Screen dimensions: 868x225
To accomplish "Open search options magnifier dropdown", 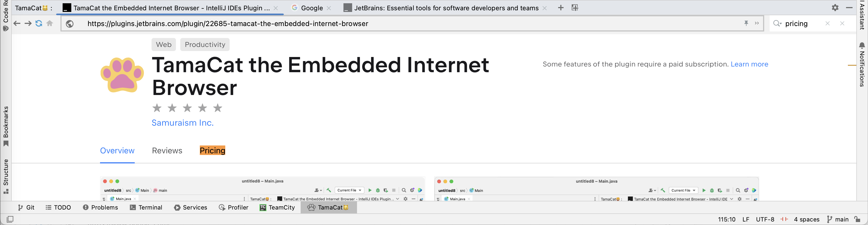I will 777,24.
